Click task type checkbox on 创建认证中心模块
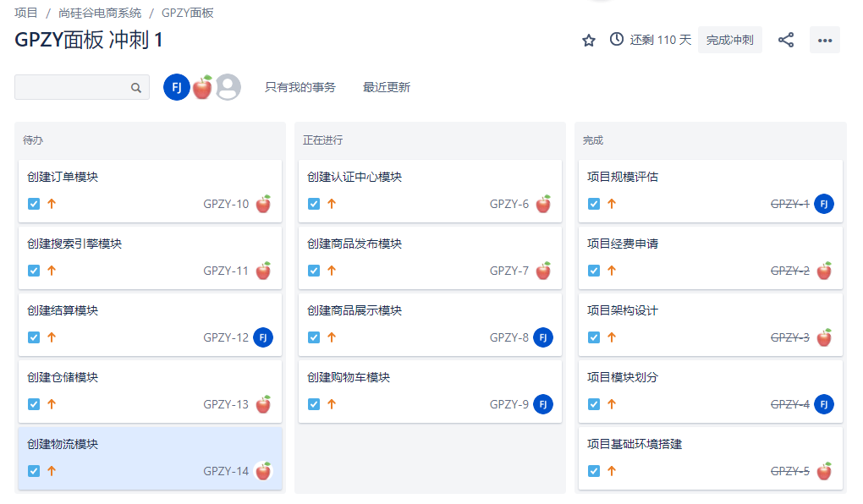This screenshot has width=863, height=504. click(x=314, y=204)
